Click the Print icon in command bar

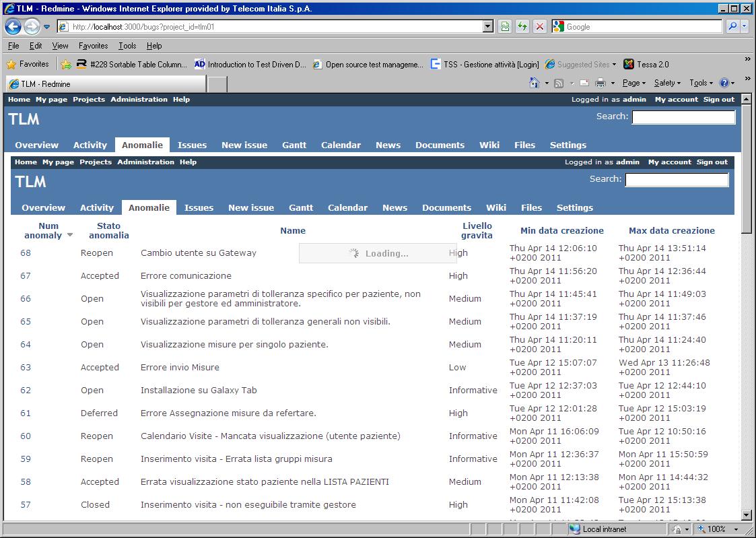[601, 83]
